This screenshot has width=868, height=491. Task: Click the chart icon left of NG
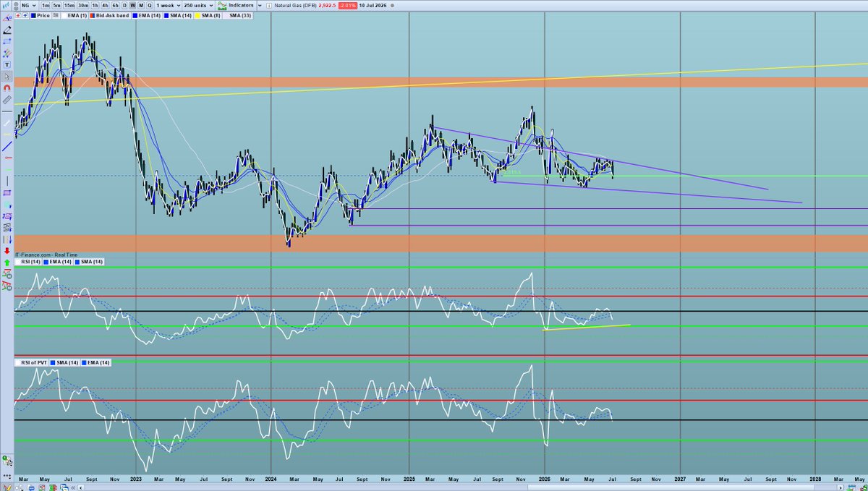[6, 6]
